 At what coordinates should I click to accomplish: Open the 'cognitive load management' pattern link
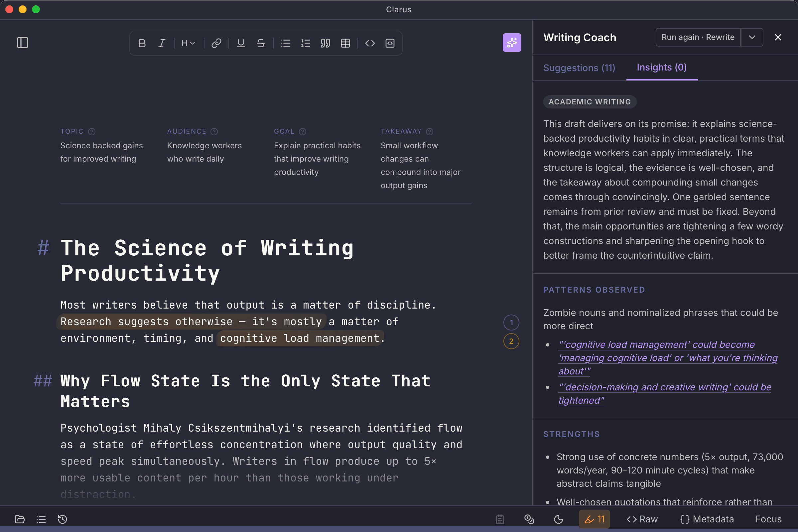pyautogui.click(x=668, y=358)
